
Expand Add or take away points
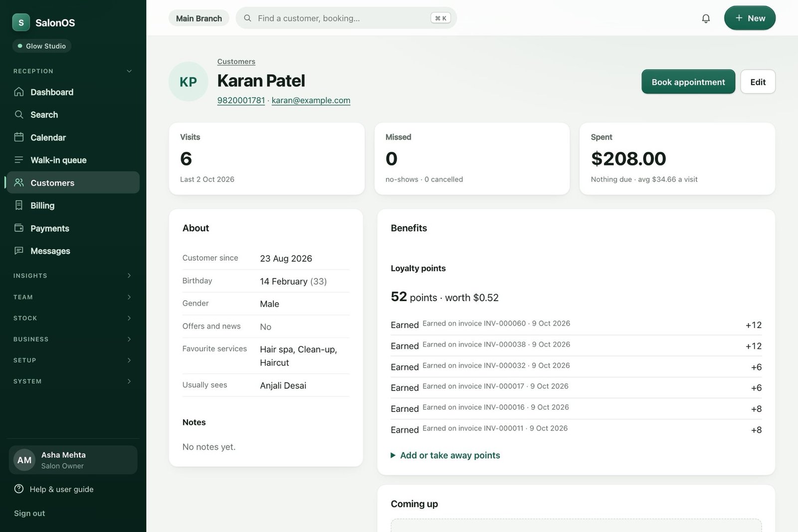[x=445, y=455]
